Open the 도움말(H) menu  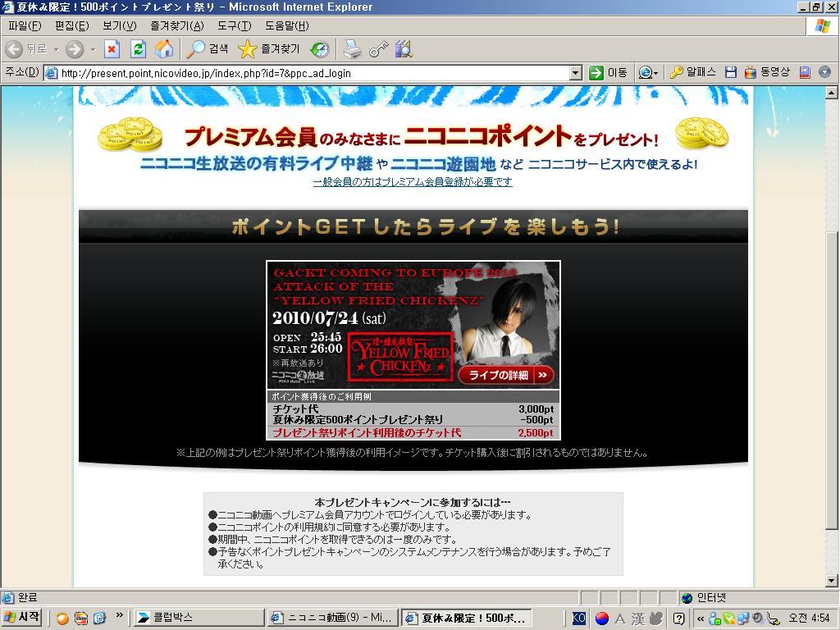coord(286,25)
